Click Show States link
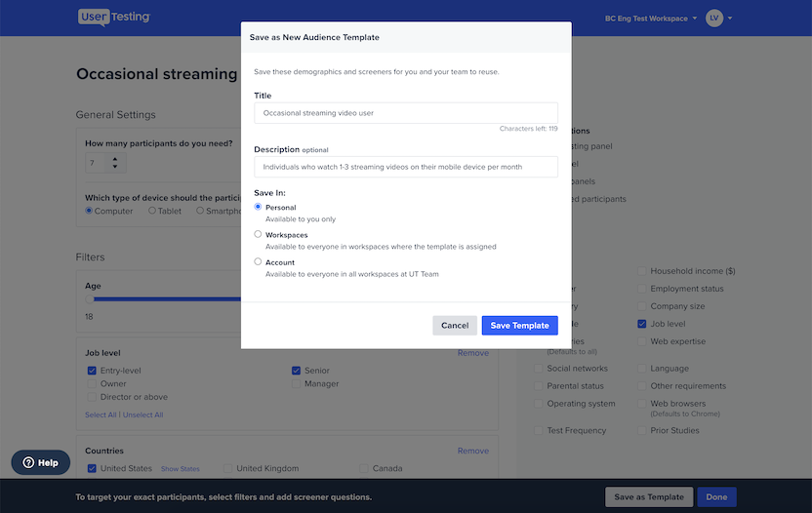 click(x=180, y=469)
